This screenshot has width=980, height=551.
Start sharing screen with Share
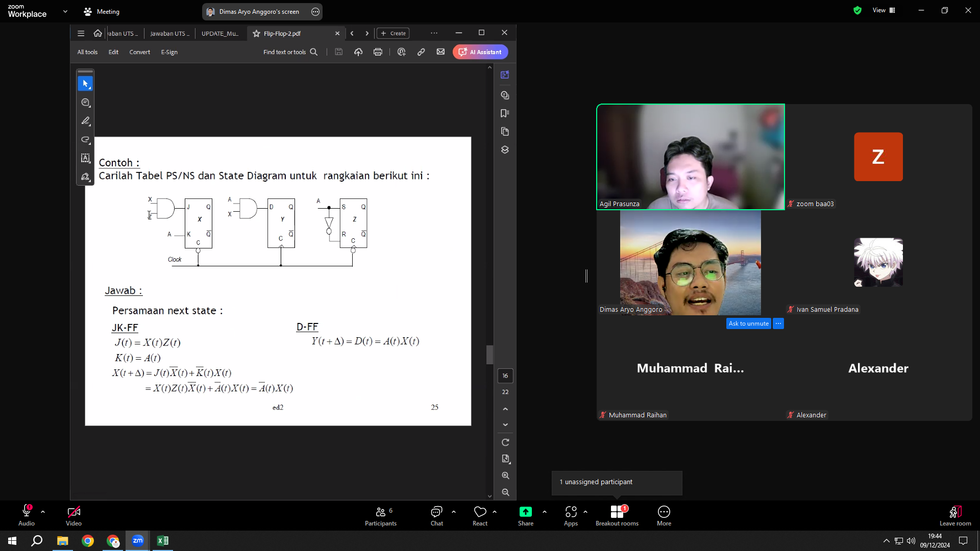(x=526, y=516)
